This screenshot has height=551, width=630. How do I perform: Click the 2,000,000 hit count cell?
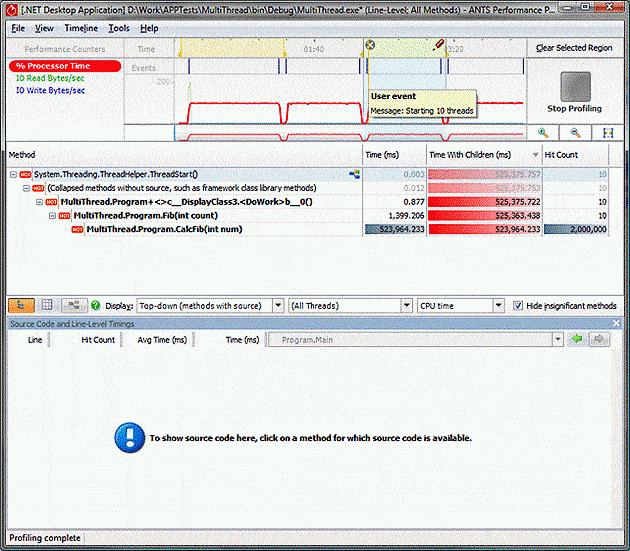575,229
